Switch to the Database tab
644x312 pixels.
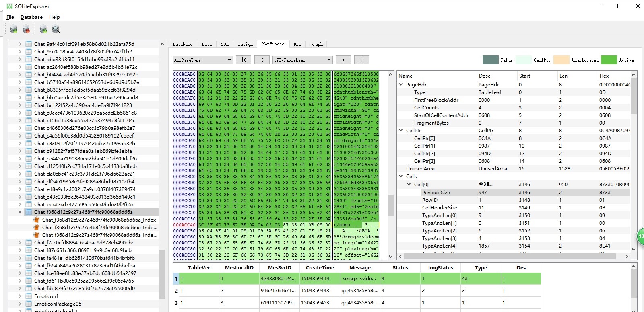coord(182,44)
